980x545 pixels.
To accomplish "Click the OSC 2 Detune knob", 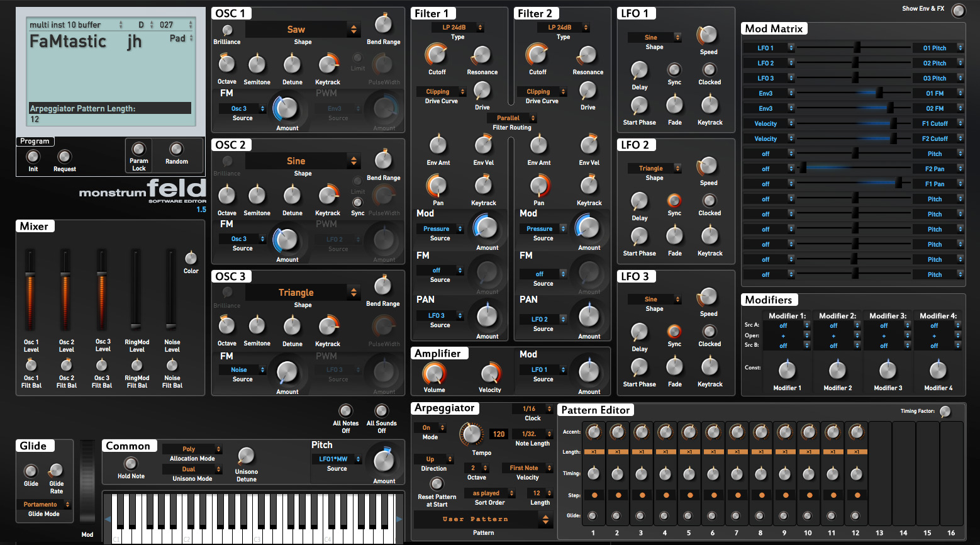I will tap(292, 194).
